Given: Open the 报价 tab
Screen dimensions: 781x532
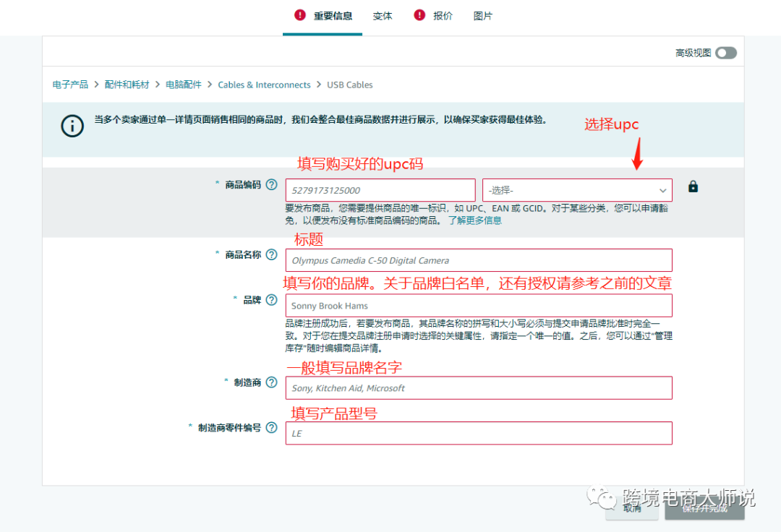Looking at the screenshot, I should [441, 15].
